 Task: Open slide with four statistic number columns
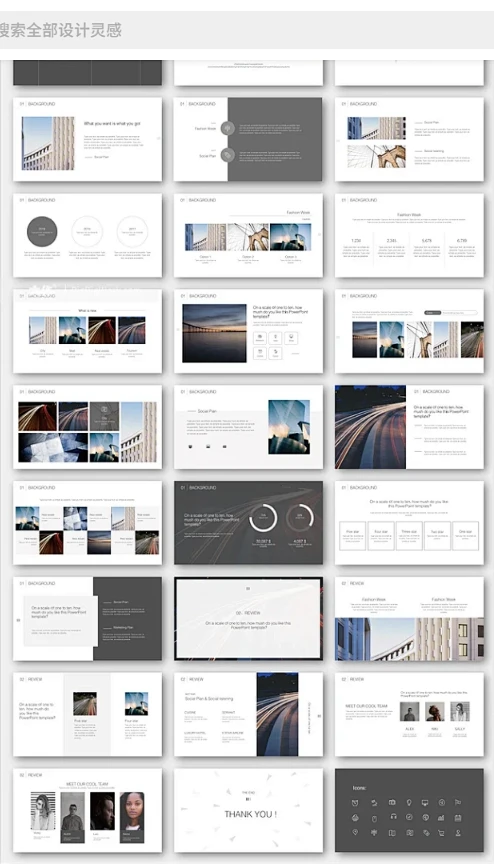coord(409,235)
